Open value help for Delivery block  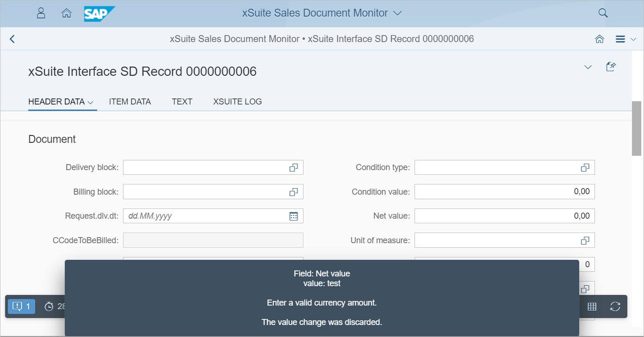click(293, 167)
